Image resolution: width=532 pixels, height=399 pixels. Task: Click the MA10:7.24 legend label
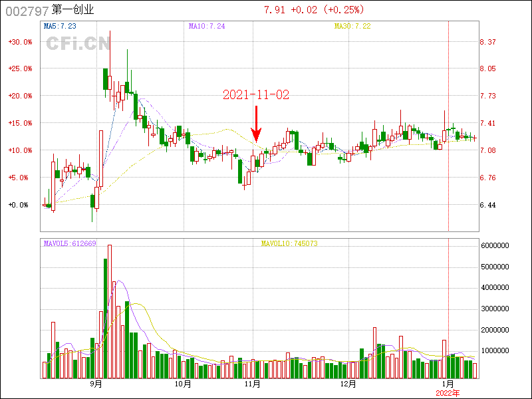pos(207,26)
